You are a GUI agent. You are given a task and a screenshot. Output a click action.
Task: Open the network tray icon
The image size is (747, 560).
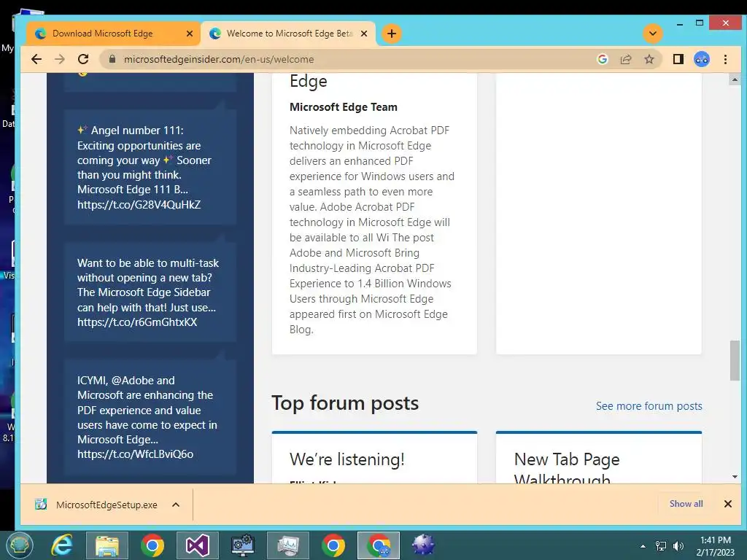click(661, 546)
